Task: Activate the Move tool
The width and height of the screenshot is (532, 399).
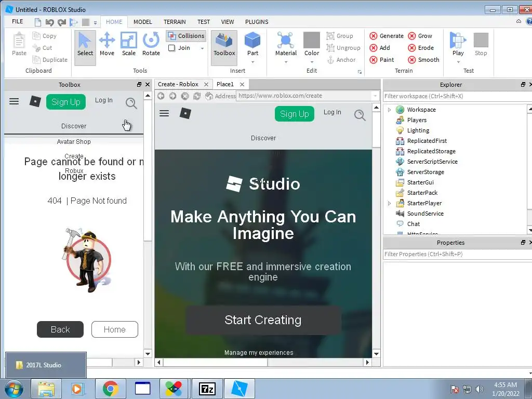Action: (107, 45)
